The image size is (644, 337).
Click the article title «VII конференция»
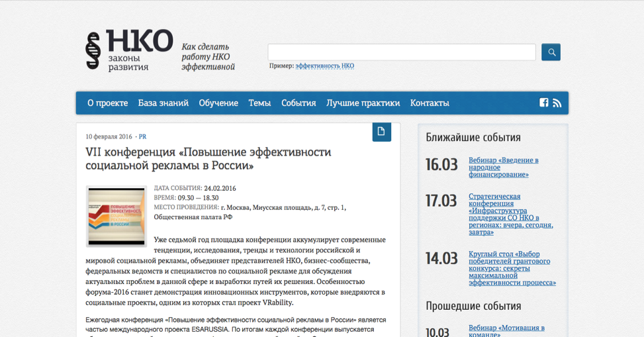tap(208, 159)
